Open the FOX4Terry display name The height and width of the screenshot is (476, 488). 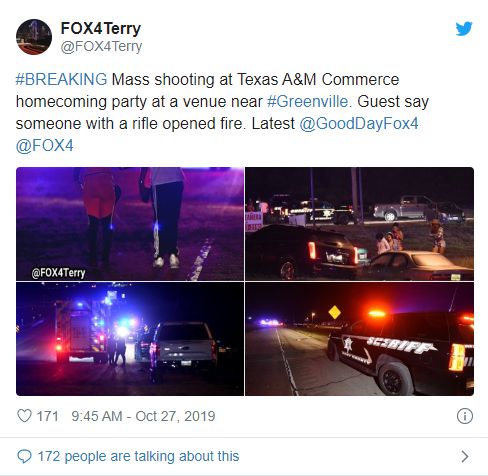pyautogui.click(x=101, y=28)
